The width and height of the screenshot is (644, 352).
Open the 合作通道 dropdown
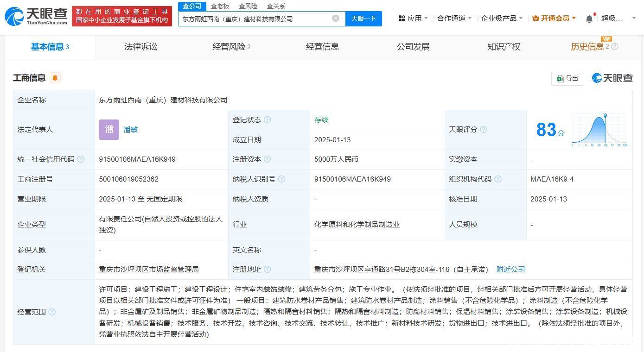[454, 19]
